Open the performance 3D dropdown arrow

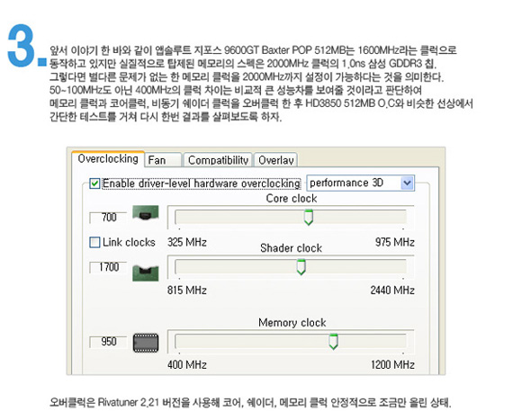click(x=407, y=183)
